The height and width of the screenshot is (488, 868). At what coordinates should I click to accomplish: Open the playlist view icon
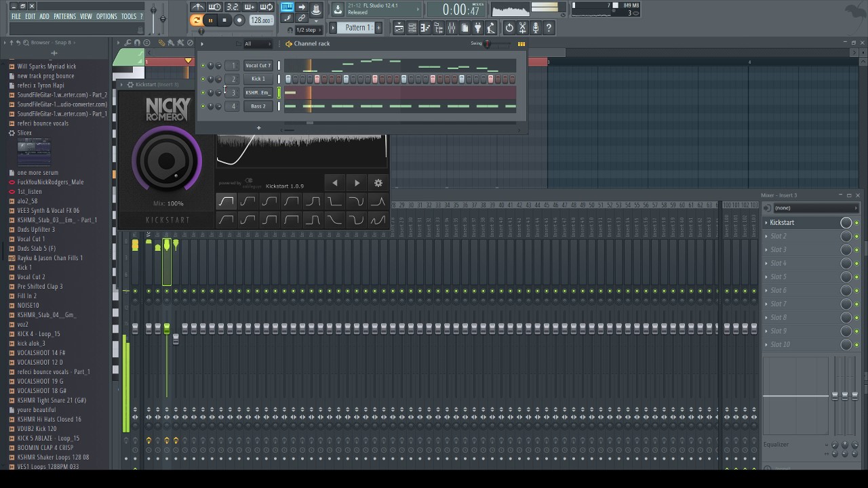pyautogui.click(x=399, y=28)
